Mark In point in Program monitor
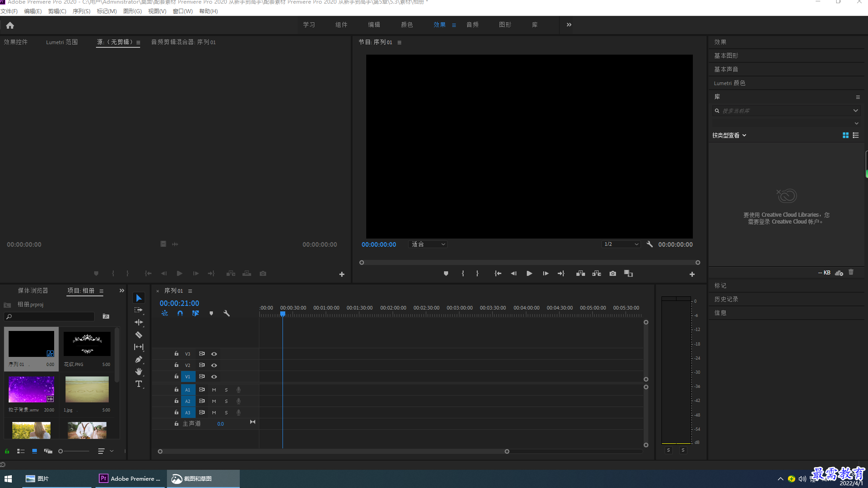The height and width of the screenshot is (488, 868). (463, 274)
